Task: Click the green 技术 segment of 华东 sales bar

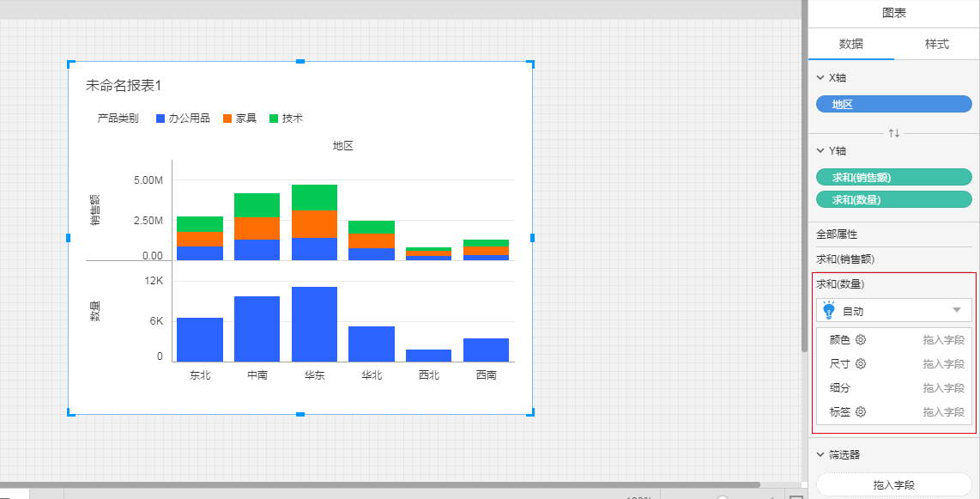Action: coord(314,198)
